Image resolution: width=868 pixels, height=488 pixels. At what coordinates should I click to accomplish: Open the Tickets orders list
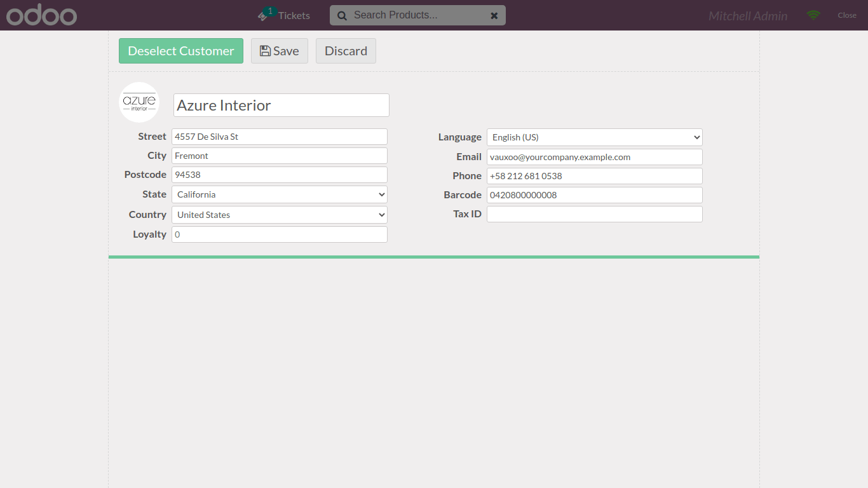click(x=283, y=15)
